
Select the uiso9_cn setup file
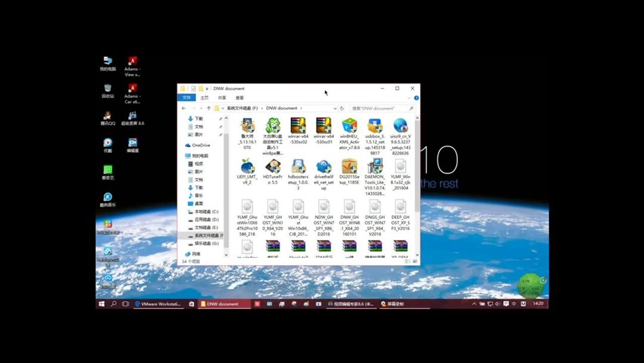click(401, 137)
